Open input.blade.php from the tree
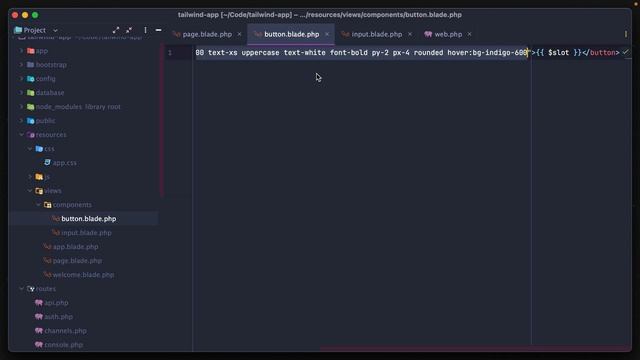The image size is (640, 360). pyautogui.click(x=86, y=233)
